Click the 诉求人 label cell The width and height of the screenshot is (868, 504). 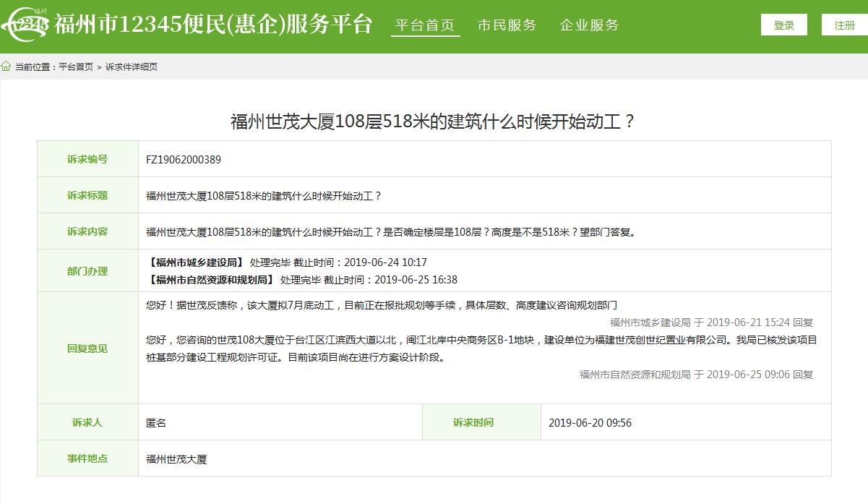87,422
